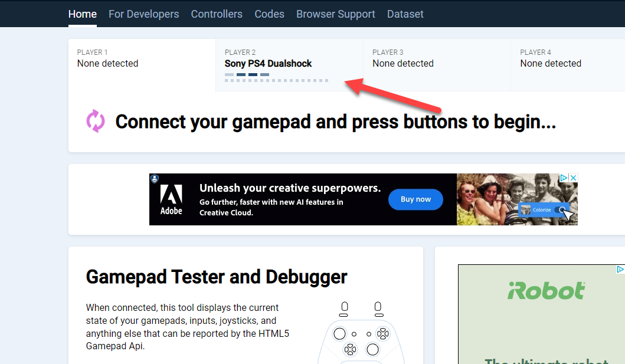625x364 pixels.
Task: Click the AdChoices icon on iRobot ad
Action: tap(620, 269)
